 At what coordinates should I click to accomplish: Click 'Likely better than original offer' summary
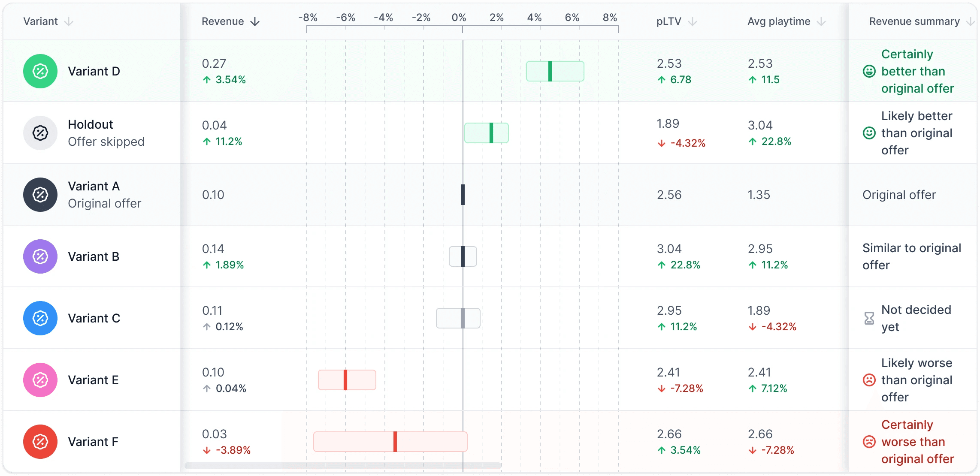coord(917,133)
